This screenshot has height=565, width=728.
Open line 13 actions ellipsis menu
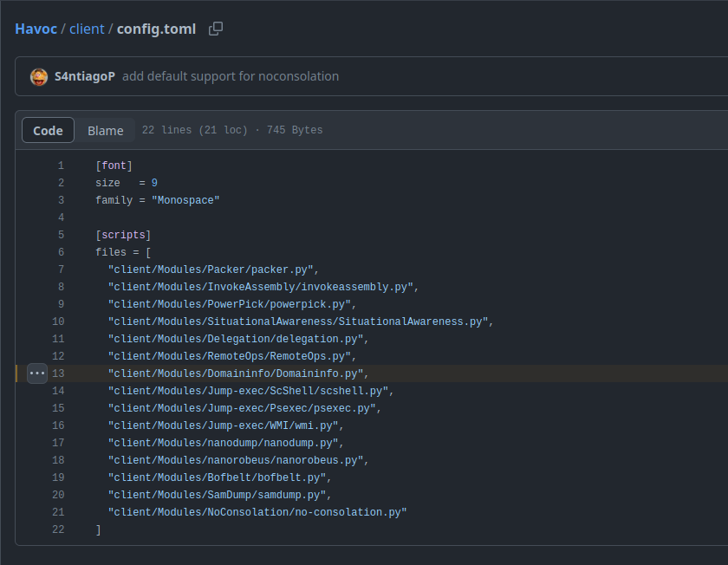pos(37,373)
